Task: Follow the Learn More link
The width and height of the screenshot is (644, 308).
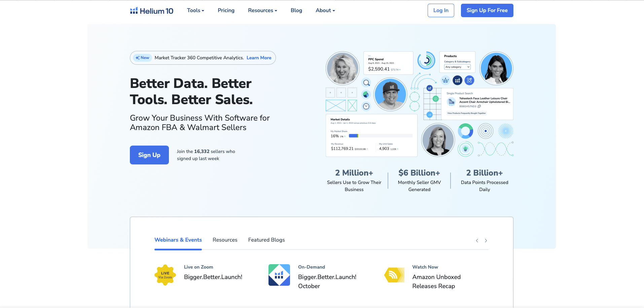Action: click(259, 58)
